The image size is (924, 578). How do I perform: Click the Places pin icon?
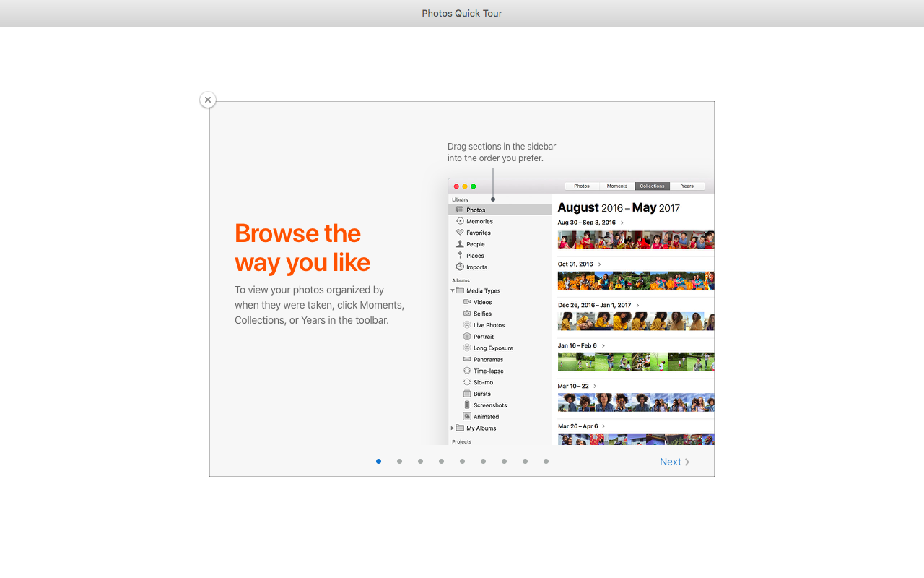pyautogui.click(x=460, y=256)
